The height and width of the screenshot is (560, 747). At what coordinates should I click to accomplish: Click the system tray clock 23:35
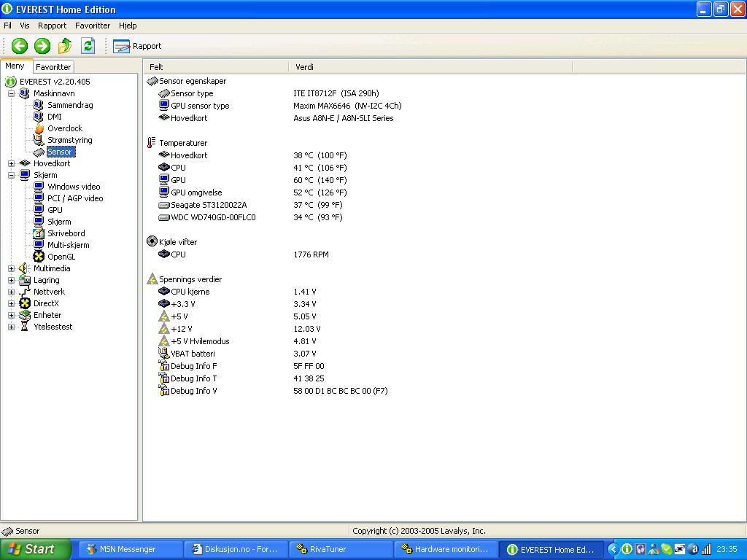(x=727, y=549)
